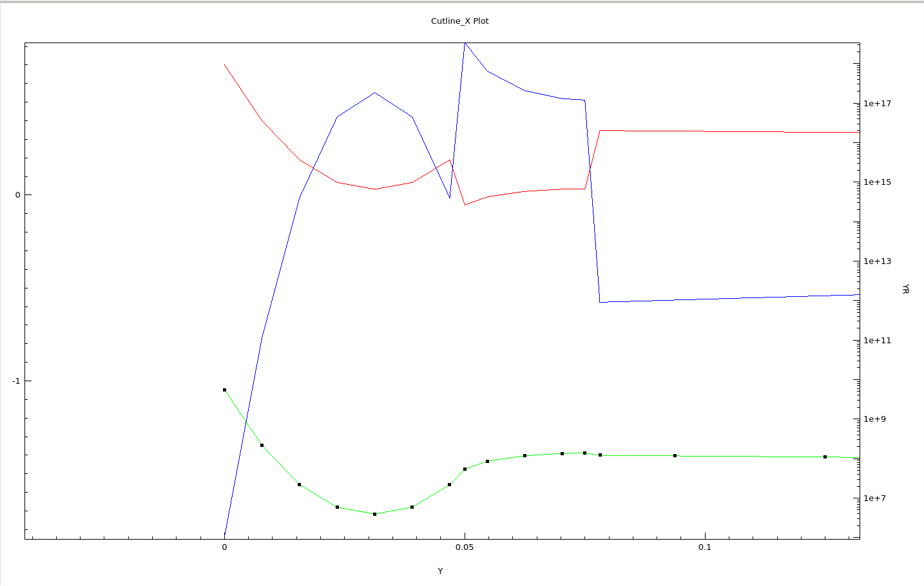Click the "0" tick label on left axis

point(18,195)
